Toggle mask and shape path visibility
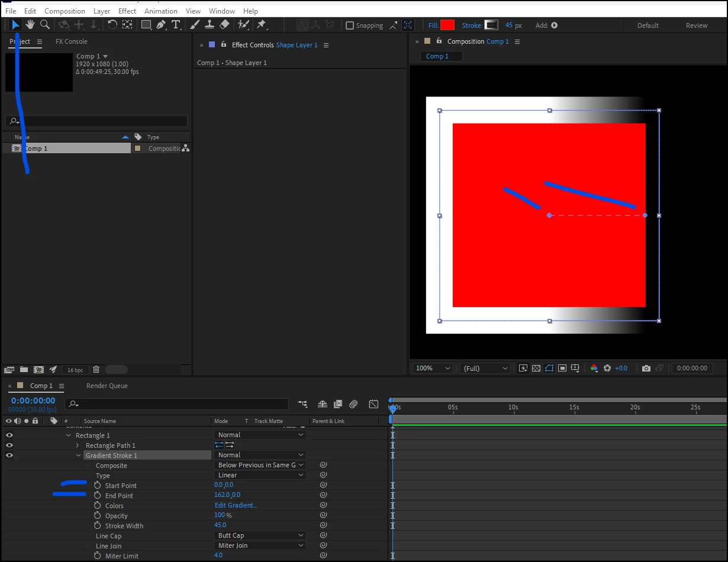The height and width of the screenshot is (562, 728). coord(549,368)
